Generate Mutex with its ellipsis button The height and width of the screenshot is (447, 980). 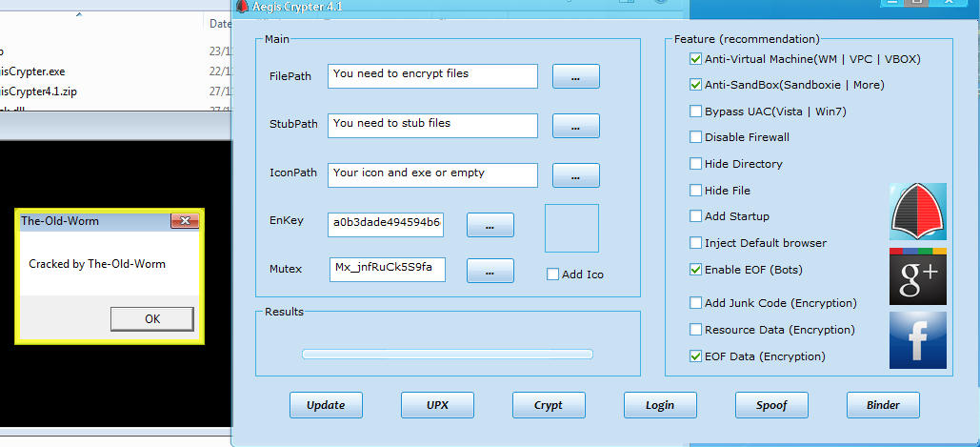(490, 271)
